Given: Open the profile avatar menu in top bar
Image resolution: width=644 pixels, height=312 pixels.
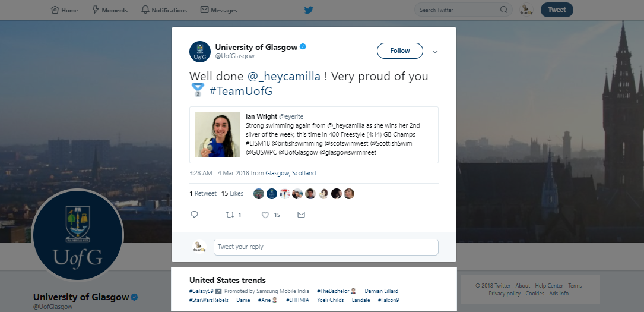Looking at the screenshot, I should [526, 10].
